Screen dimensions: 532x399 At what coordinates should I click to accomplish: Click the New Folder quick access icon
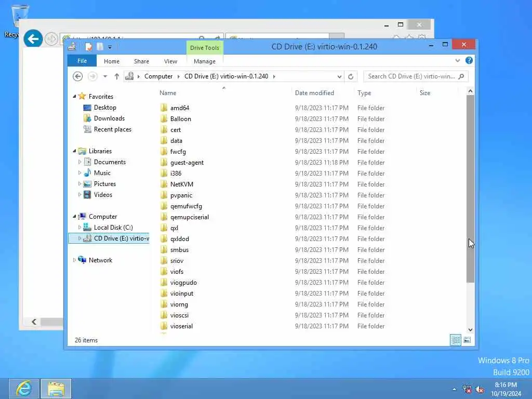click(x=100, y=47)
